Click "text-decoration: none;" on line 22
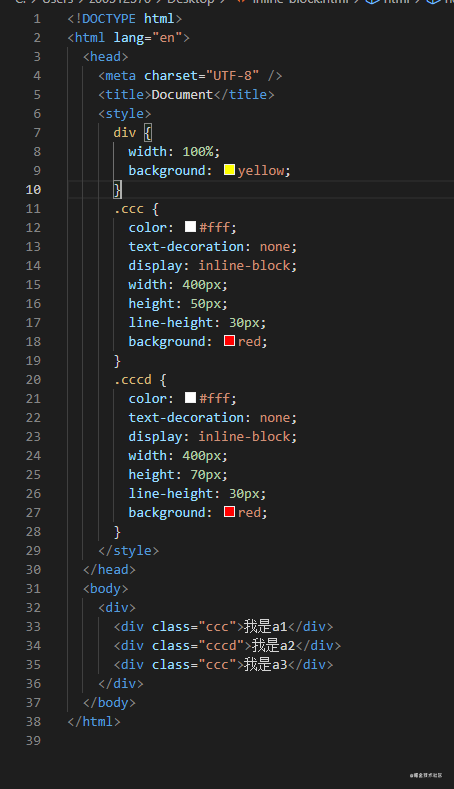 coord(213,418)
